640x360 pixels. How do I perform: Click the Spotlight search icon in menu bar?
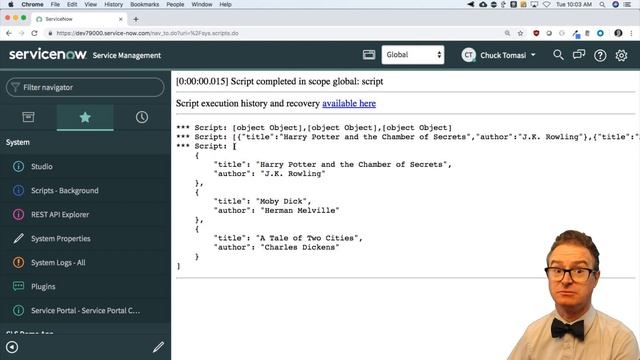point(602,4)
